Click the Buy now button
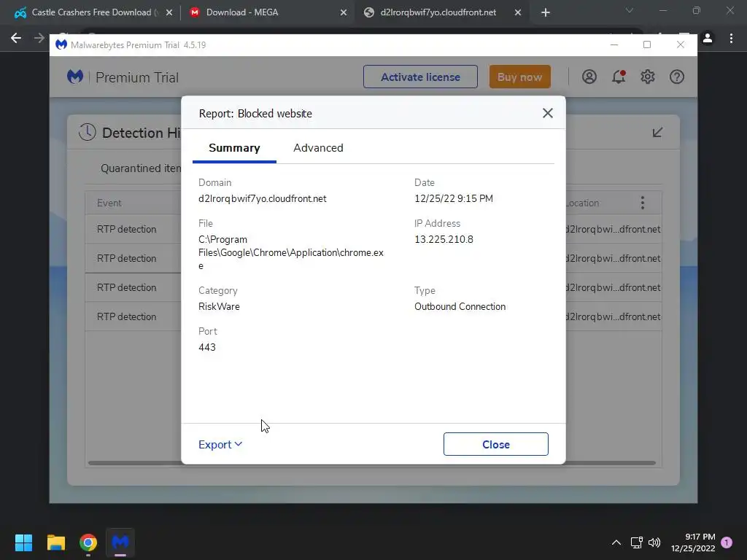 tap(519, 77)
